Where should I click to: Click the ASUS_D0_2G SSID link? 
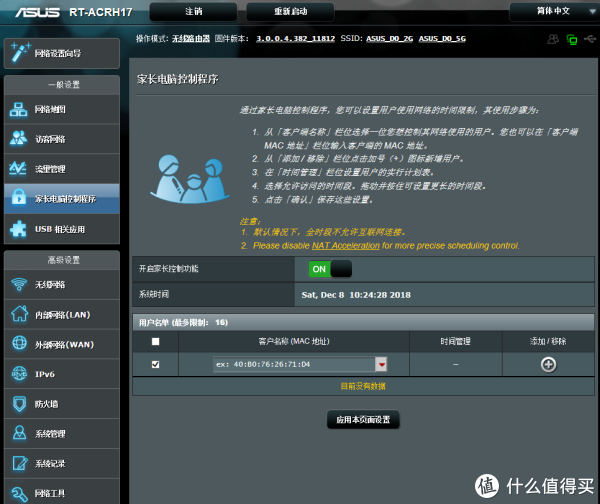[x=390, y=39]
